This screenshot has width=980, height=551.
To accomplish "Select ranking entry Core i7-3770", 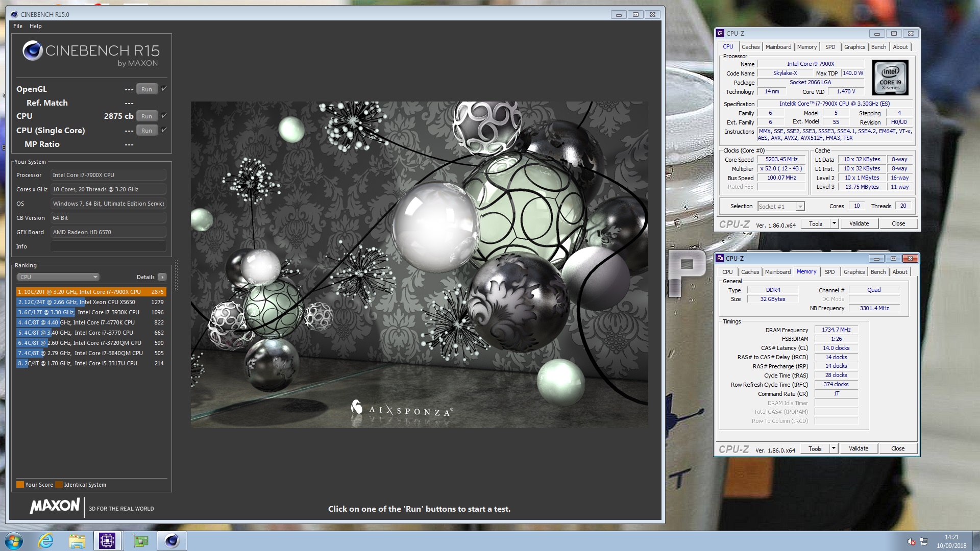I will [91, 333].
